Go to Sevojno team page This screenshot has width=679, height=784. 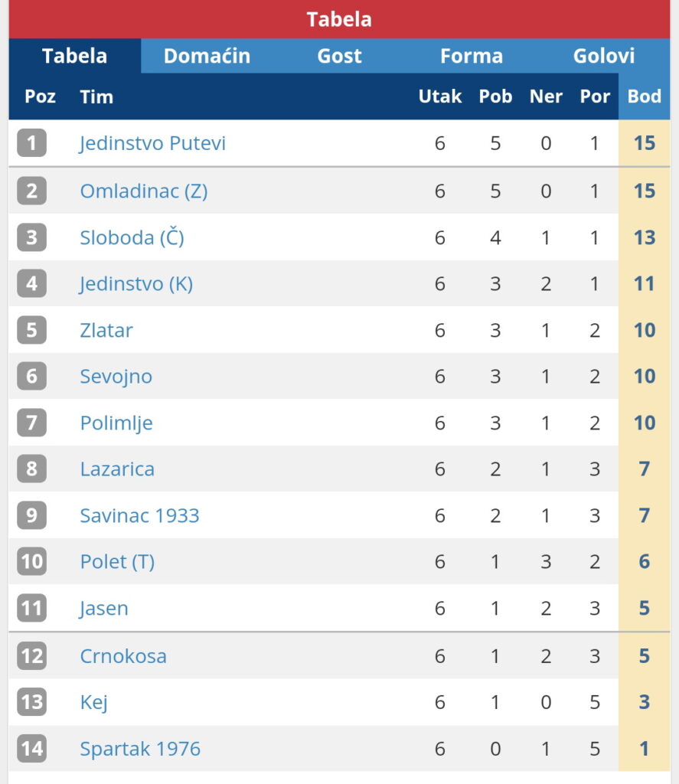pos(116,376)
